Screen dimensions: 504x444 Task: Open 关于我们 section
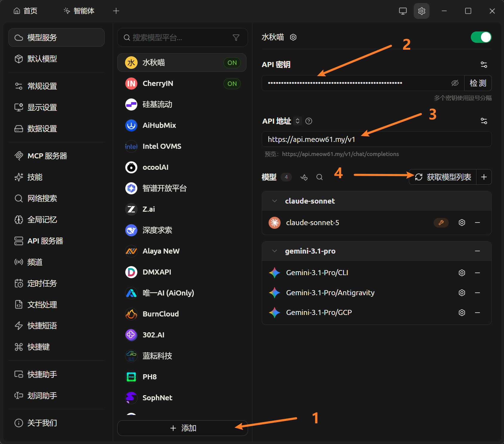click(x=57, y=423)
